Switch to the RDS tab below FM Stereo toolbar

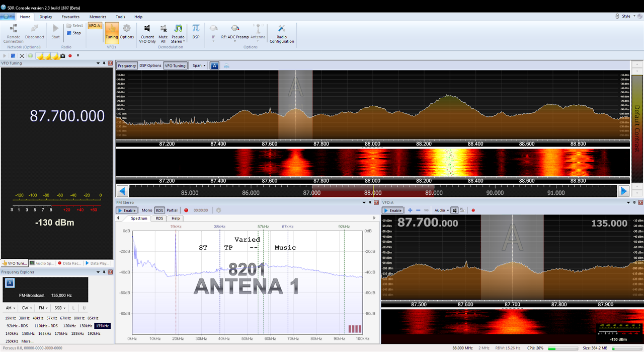pos(159,219)
